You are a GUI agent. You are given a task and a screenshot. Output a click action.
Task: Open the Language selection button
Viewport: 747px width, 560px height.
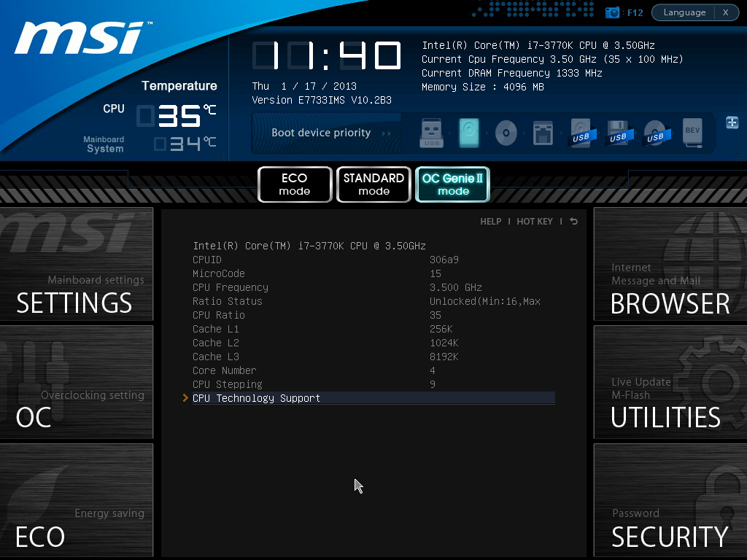684,12
